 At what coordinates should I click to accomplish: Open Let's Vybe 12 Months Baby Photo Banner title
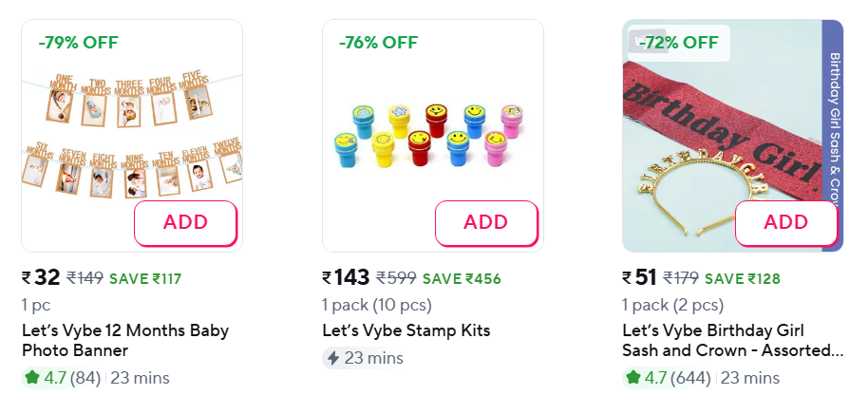click(x=124, y=341)
